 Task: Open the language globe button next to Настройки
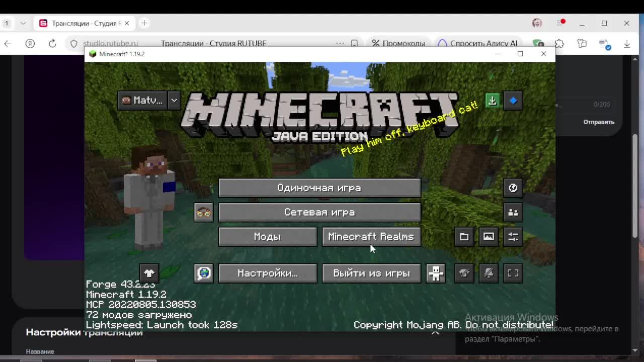click(204, 273)
